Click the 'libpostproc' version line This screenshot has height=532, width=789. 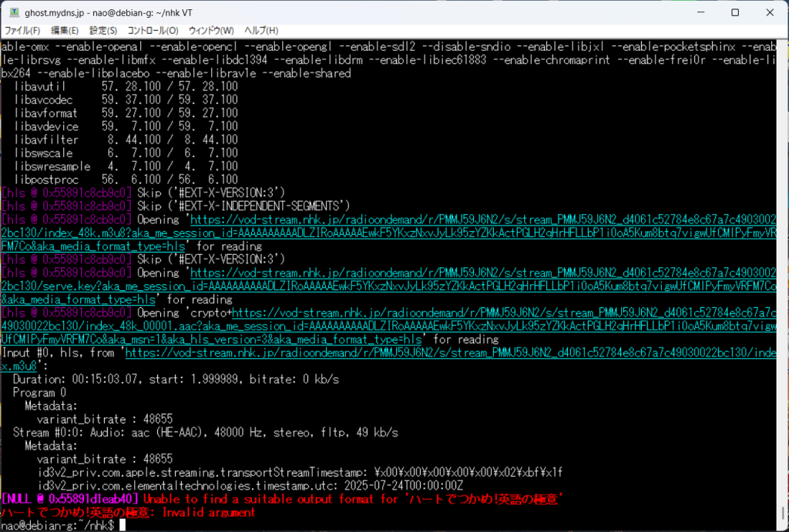[x=126, y=179]
